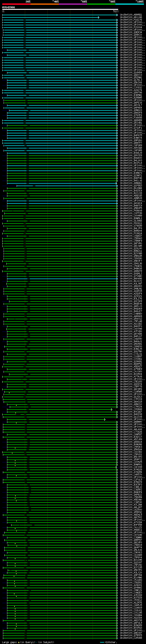Select label UniRef100_A2A274
Viewport: 146px width, 644px height.
(131, 90)
